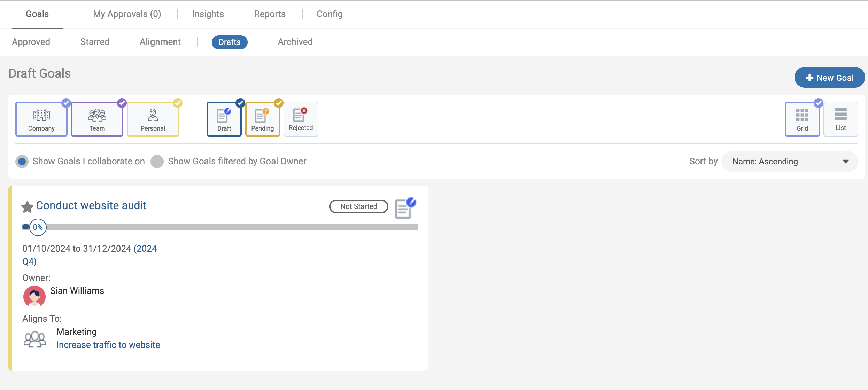
Task: Toggle Show Goals I collaborate on
Action: click(x=22, y=162)
